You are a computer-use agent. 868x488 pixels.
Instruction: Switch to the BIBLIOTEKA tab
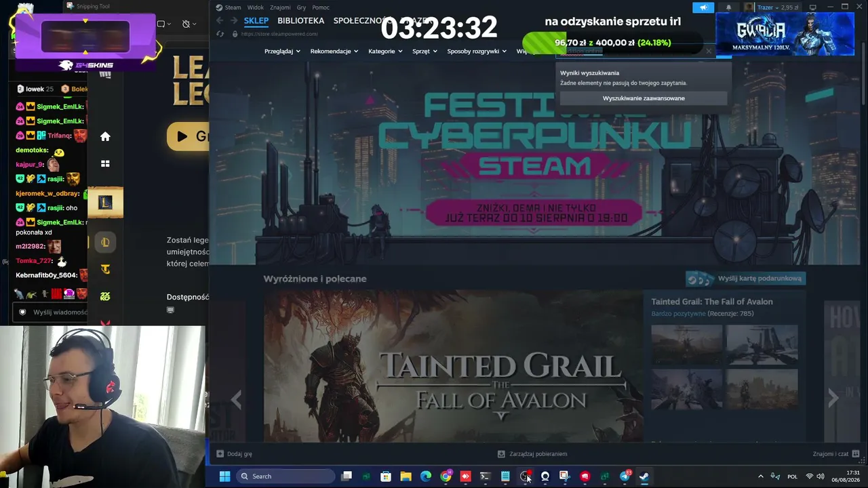tap(301, 21)
